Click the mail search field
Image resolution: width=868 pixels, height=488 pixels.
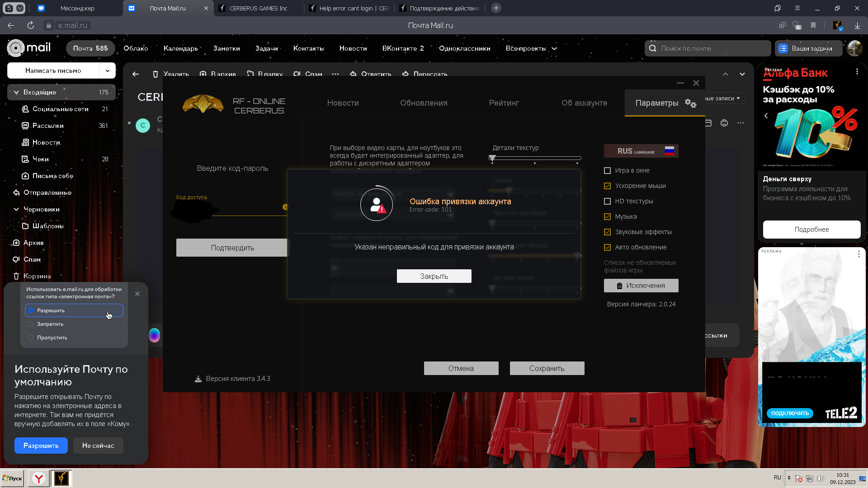[708, 48]
